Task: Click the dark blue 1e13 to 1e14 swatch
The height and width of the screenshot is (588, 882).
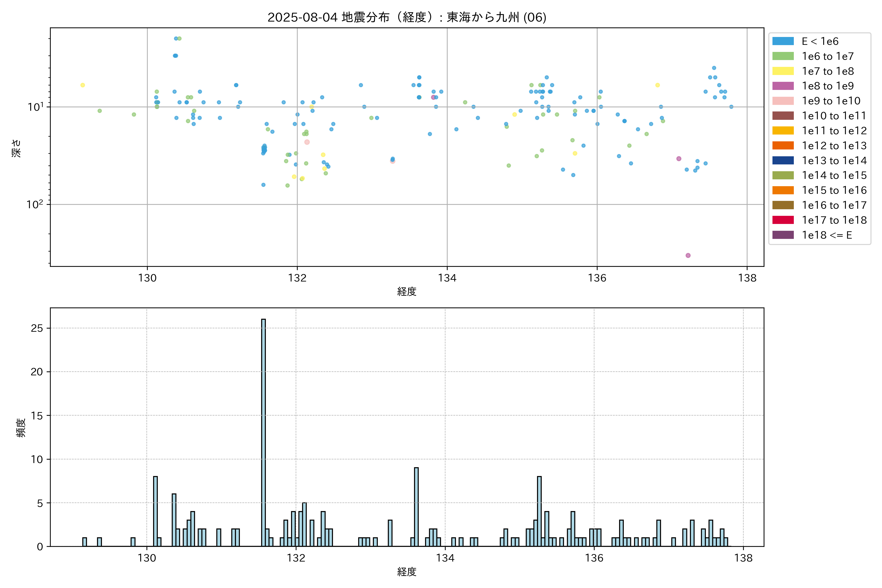Action: click(783, 160)
